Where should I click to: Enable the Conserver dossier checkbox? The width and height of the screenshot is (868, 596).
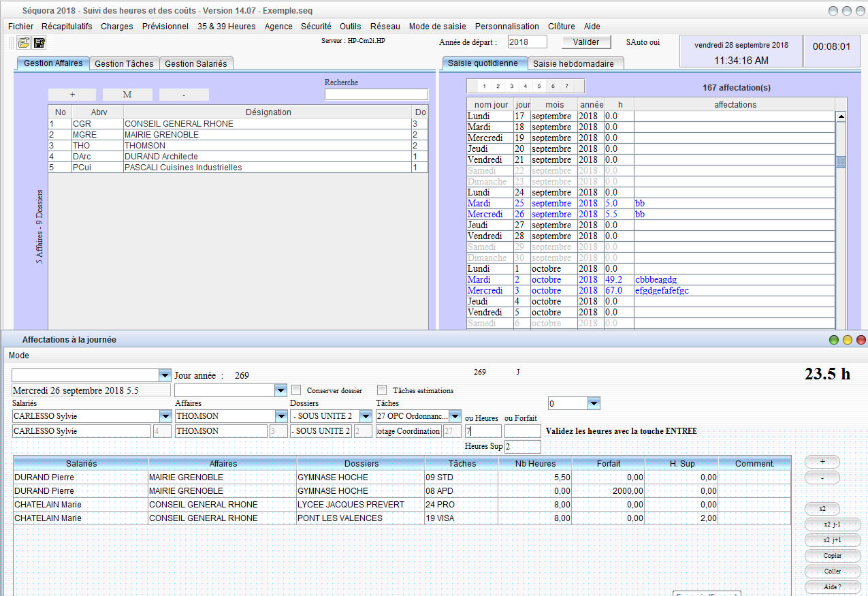point(296,390)
